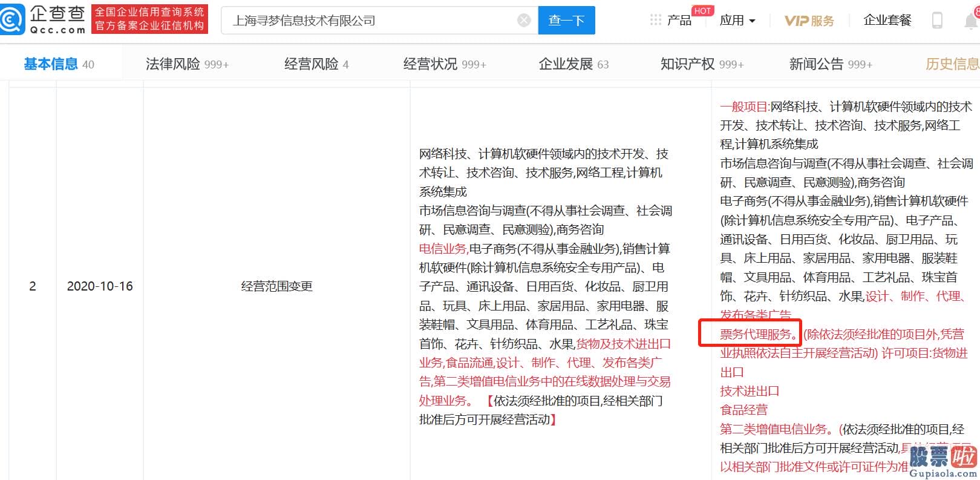Switch to the 法律风险 tab
The width and height of the screenshot is (980, 480).
pyautogui.click(x=187, y=64)
